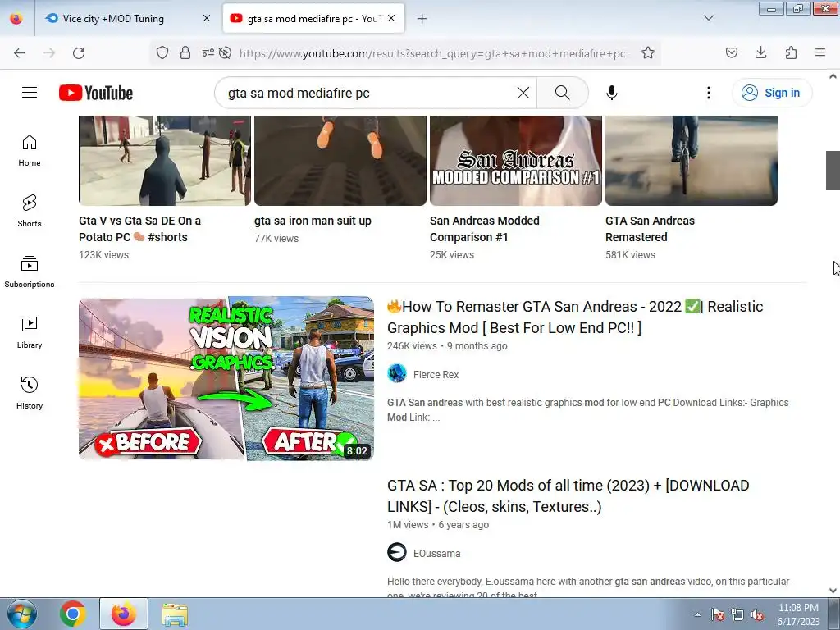Click title San Andreas Modded Comparison #1
This screenshot has width=840, height=630.
click(x=484, y=229)
